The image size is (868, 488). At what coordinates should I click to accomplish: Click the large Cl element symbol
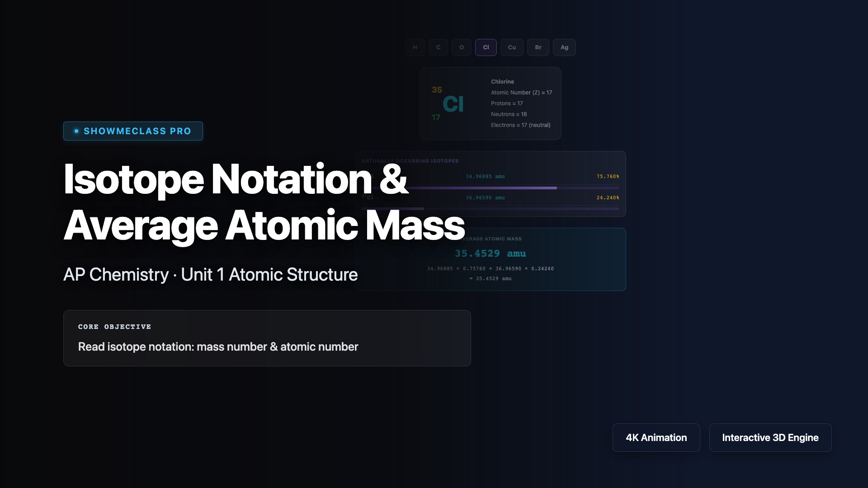[x=453, y=104]
